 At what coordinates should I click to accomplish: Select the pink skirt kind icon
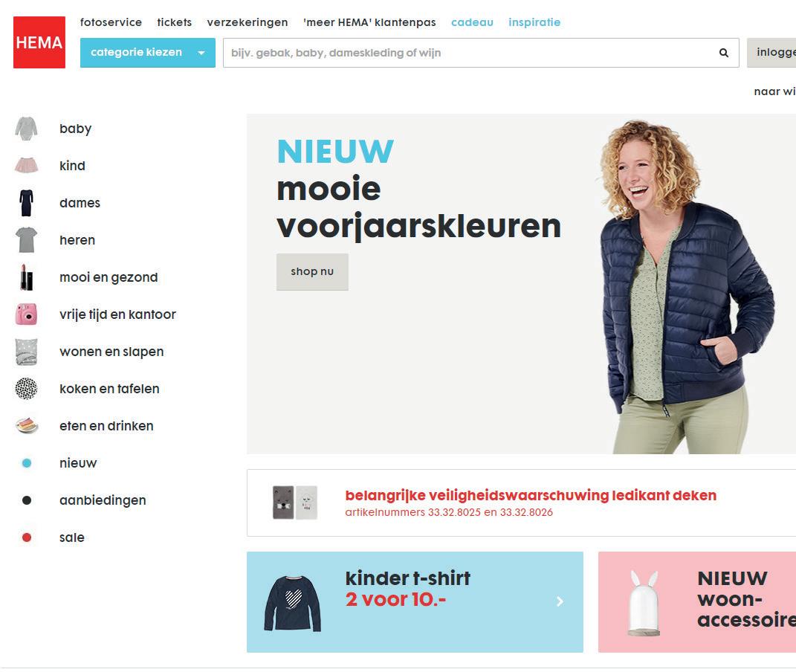pos(27,166)
